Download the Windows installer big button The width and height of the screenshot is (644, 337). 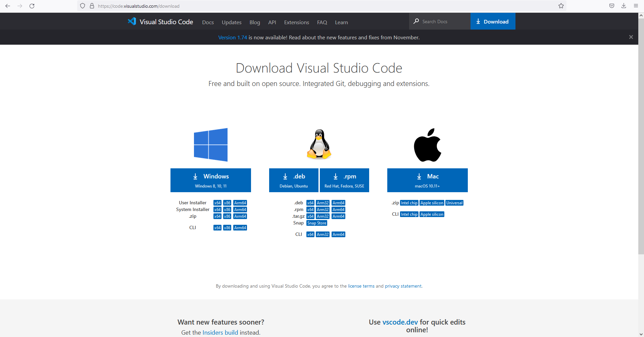click(211, 180)
